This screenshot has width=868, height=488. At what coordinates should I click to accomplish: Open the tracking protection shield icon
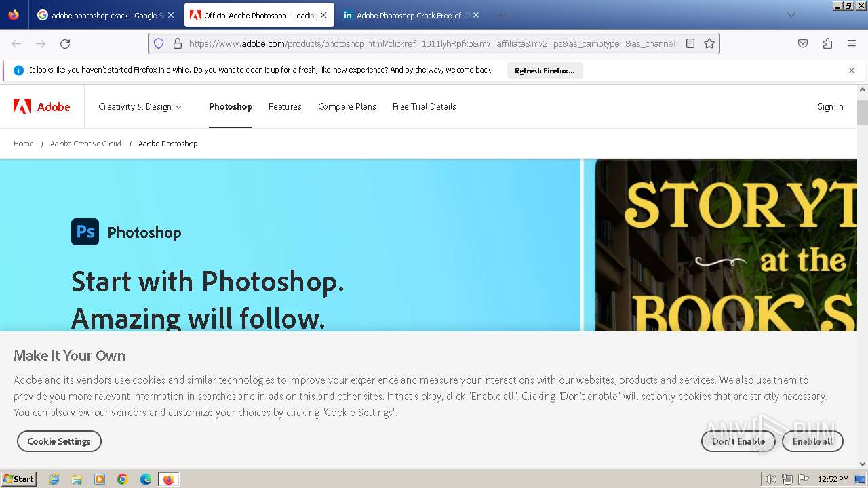(159, 43)
